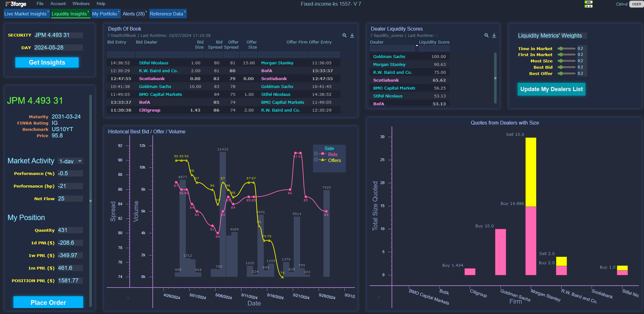The height and width of the screenshot is (314, 644).
Task: Click the Liquidity Score column header
Action: click(434, 42)
